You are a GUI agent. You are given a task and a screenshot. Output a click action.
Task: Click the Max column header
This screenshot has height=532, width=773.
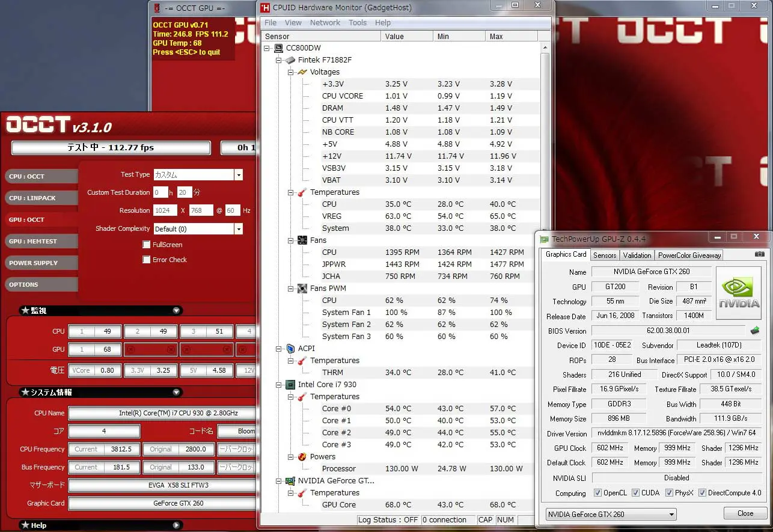[513, 36]
